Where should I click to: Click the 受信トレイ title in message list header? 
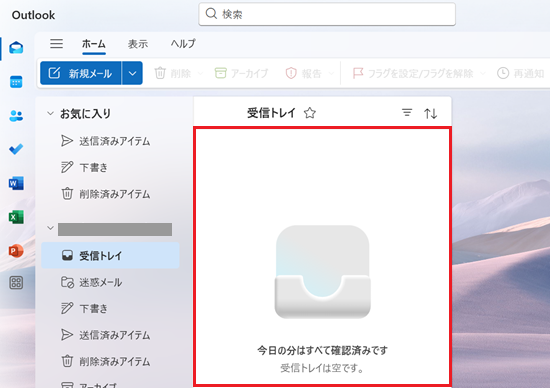point(271,113)
